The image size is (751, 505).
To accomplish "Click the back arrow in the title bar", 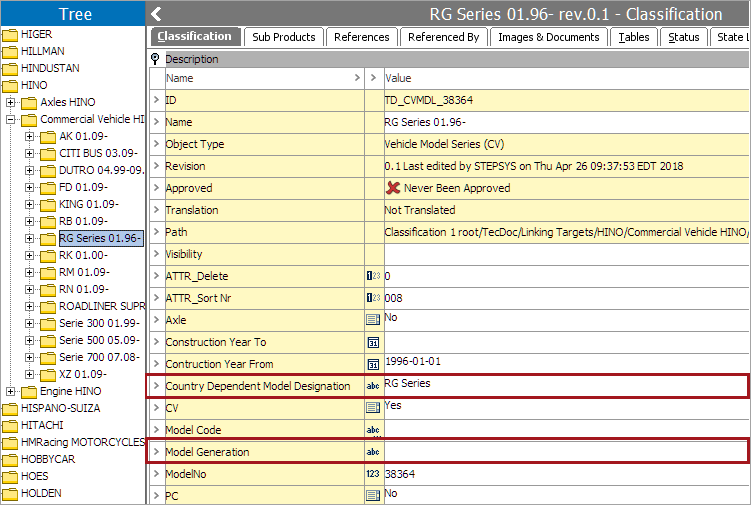I will pyautogui.click(x=157, y=14).
